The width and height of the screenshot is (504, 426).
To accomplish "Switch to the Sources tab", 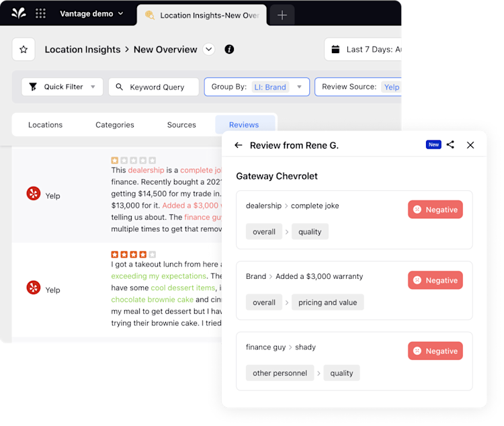I will click(181, 125).
